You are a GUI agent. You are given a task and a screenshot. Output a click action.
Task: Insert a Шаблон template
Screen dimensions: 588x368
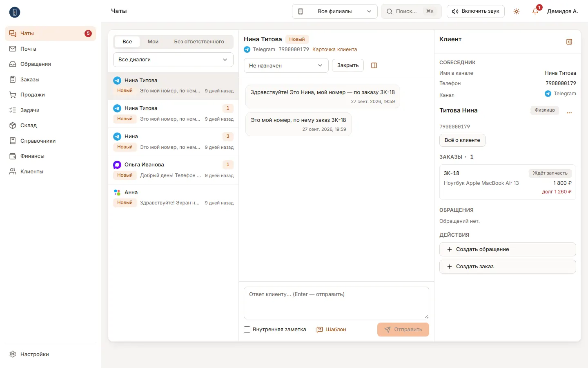pyautogui.click(x=331, y=330)
